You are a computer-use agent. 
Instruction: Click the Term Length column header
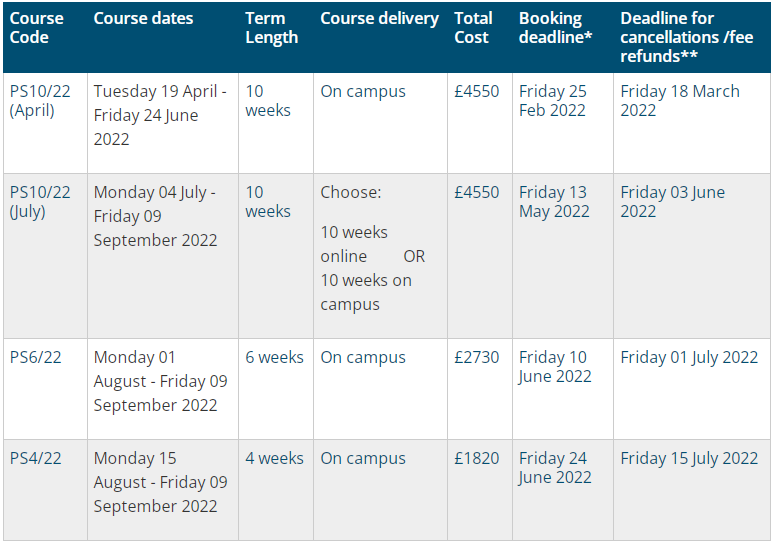pyautogui.click(x=271, y=28)
